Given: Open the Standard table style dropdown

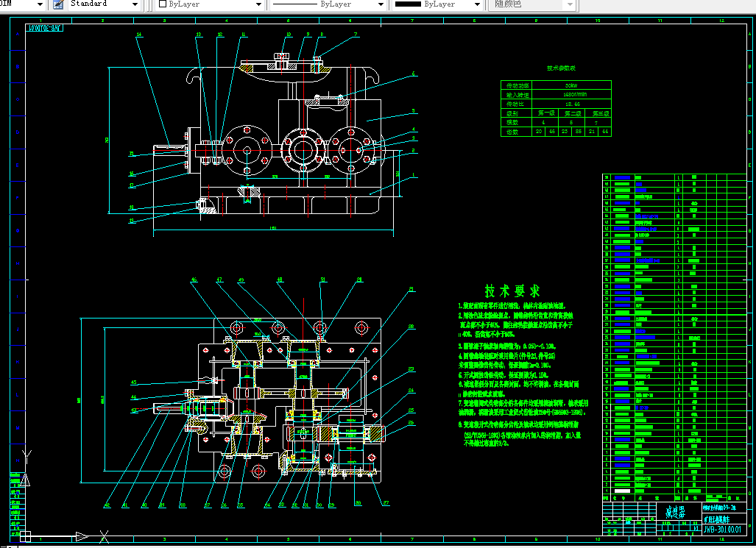Looking at the screenshot, I should (103, 4).
